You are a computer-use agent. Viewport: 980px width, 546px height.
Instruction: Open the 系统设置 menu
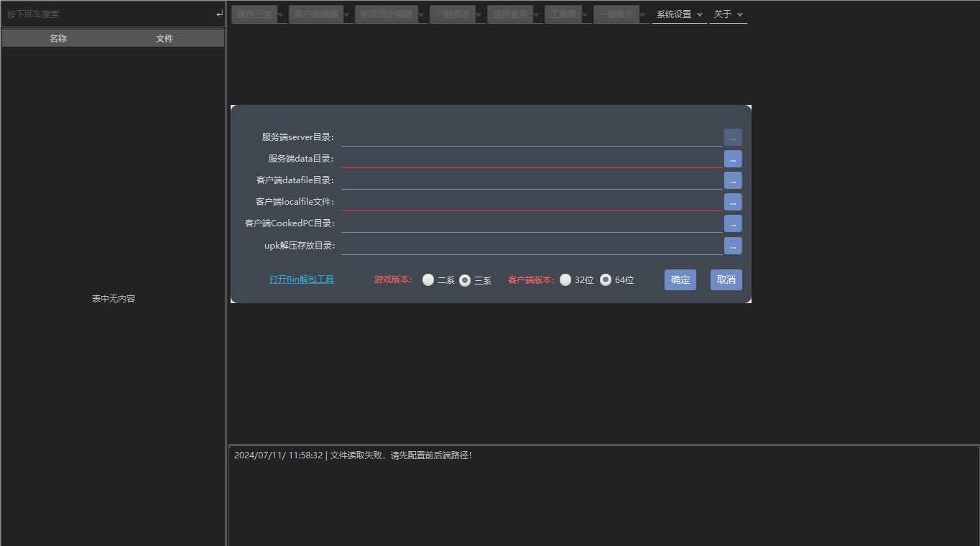click(674, 14)
